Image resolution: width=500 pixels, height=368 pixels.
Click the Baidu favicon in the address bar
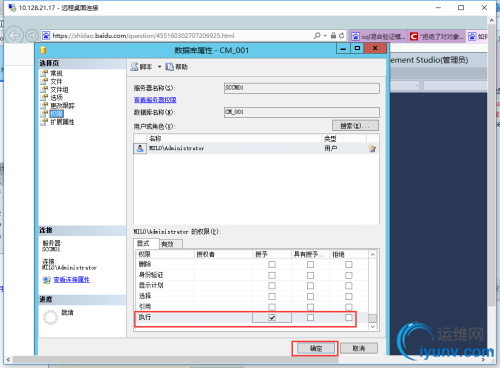[46, 35]
